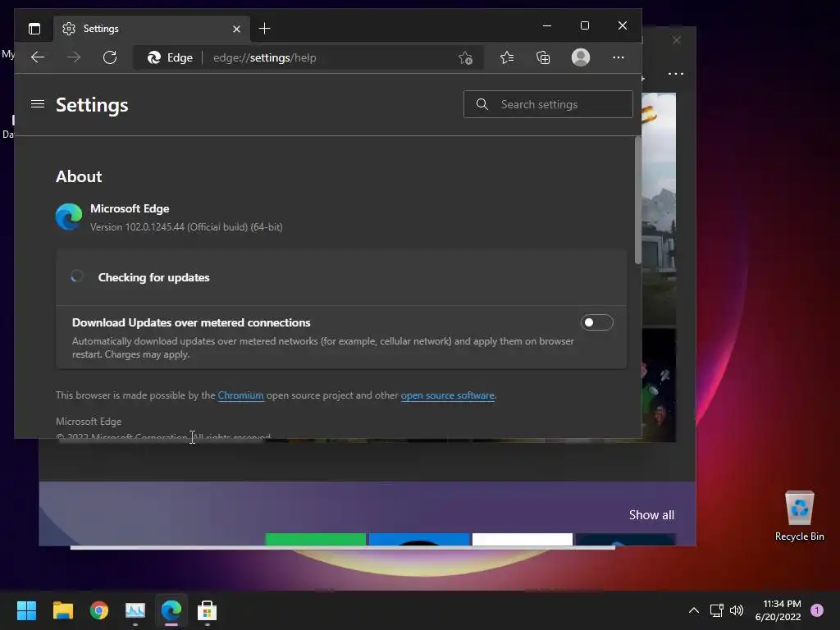Toggle Download Updates over metered connections

pyautogui.click(x=597, y=322)
